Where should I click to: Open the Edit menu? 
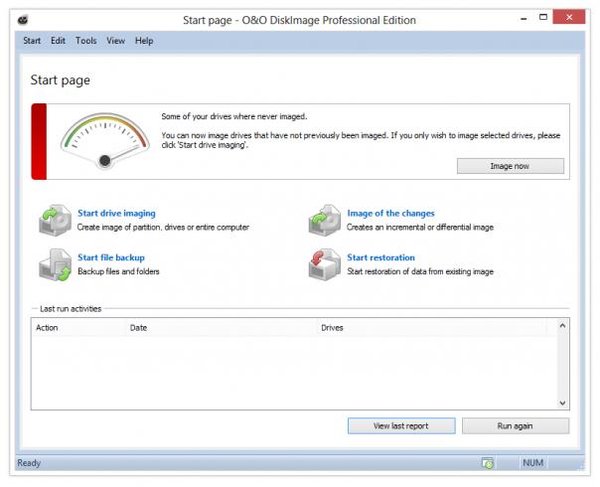click(x=58, y=41)
